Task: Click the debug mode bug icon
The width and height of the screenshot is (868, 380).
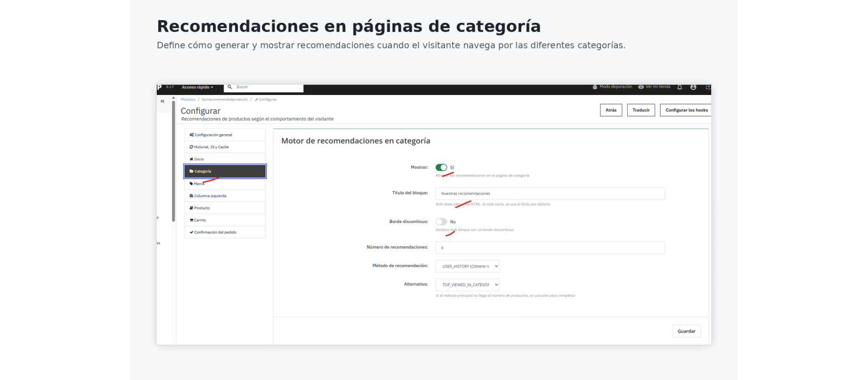Action: pyautogui.click(x=595, y=87)
